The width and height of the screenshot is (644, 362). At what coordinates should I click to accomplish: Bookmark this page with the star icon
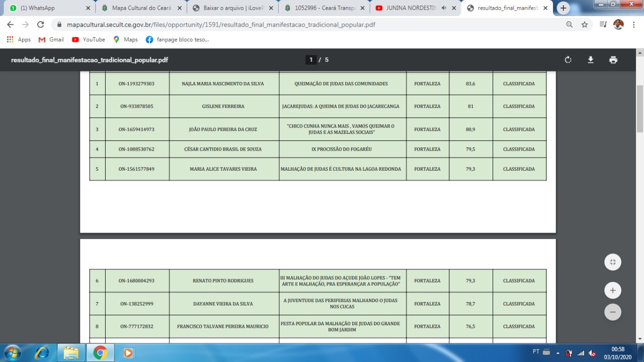tap(584, 25)
